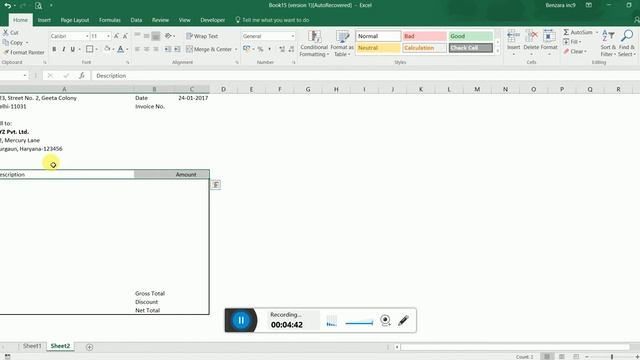Image resolution: width=640 pixels, height=360 pixels.
Task: Open Format as Table gallery
Action: point(342,43)
